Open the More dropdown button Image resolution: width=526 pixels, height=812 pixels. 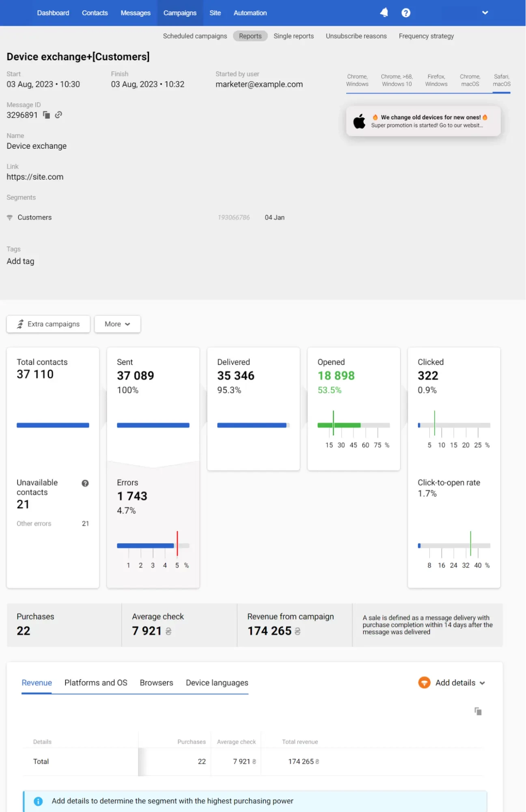[x=118, y=324]
